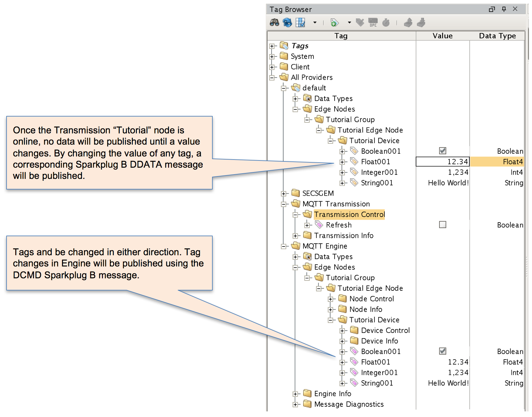Click the All Providers folder icon
The width and height of the screenshot is (532, 417).
[284, 77]
